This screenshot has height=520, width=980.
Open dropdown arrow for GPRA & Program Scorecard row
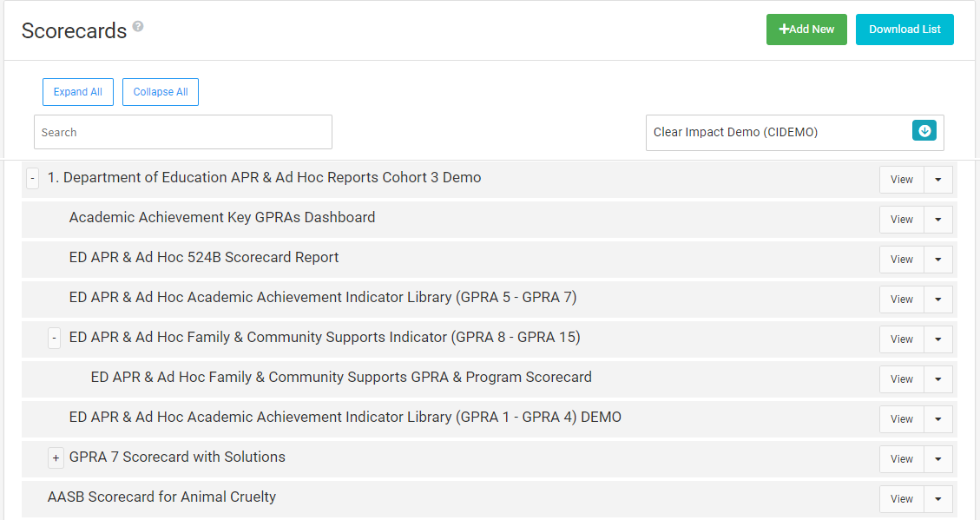click(x=938, y=379)
